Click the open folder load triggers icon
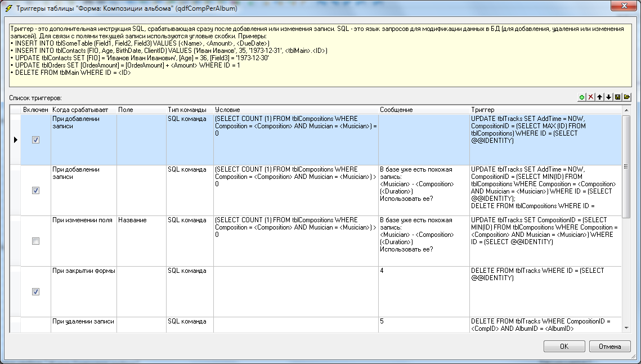This screenshot has height=364, width=641. point(626,97)
